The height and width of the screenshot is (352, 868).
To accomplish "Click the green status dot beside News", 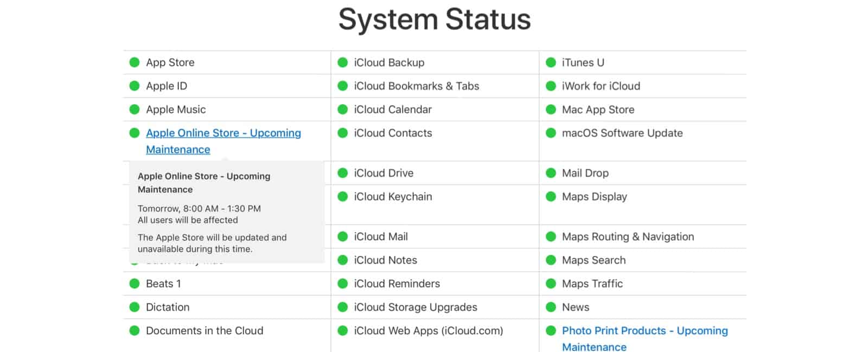I will point(551,307).
